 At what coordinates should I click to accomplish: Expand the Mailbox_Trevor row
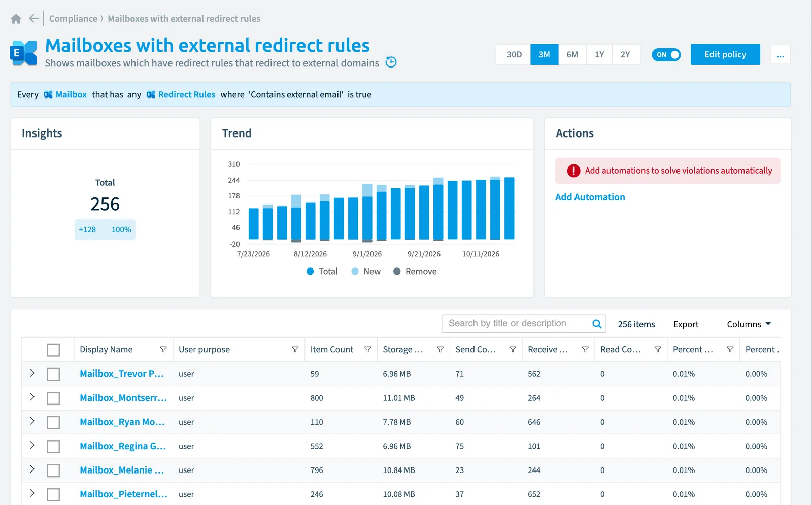tap(32, 373)
